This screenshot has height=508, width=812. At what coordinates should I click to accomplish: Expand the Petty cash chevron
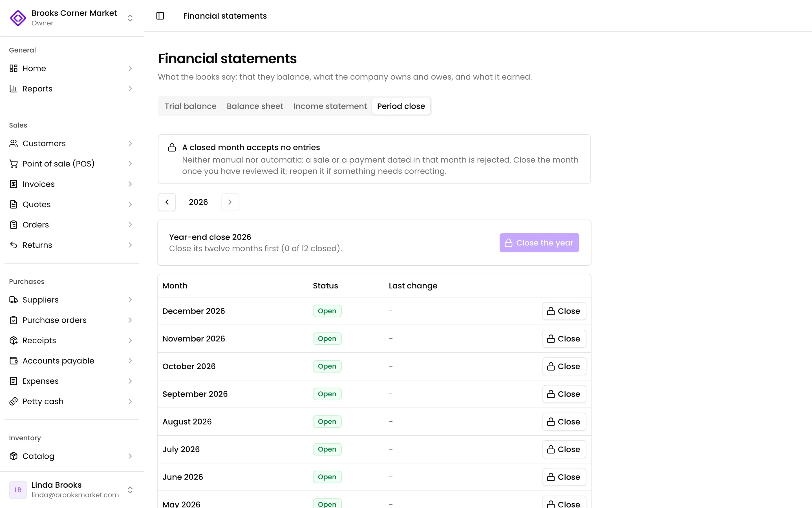coord(130,402)
